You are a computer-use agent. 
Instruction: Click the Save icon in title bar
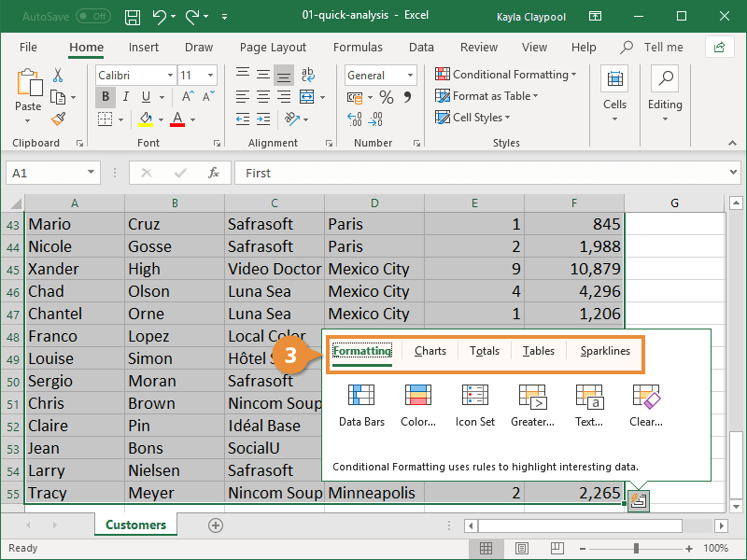click(x=133, y=16)
